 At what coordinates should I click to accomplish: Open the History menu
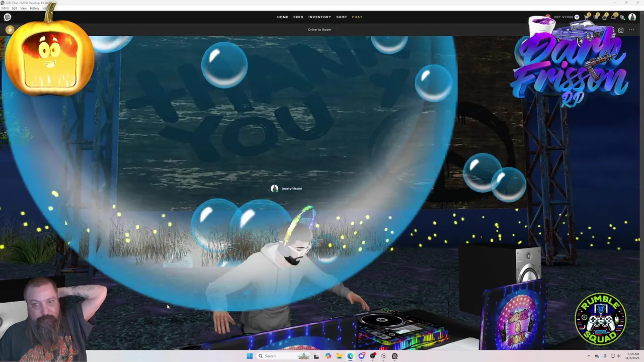click(35, 9)
